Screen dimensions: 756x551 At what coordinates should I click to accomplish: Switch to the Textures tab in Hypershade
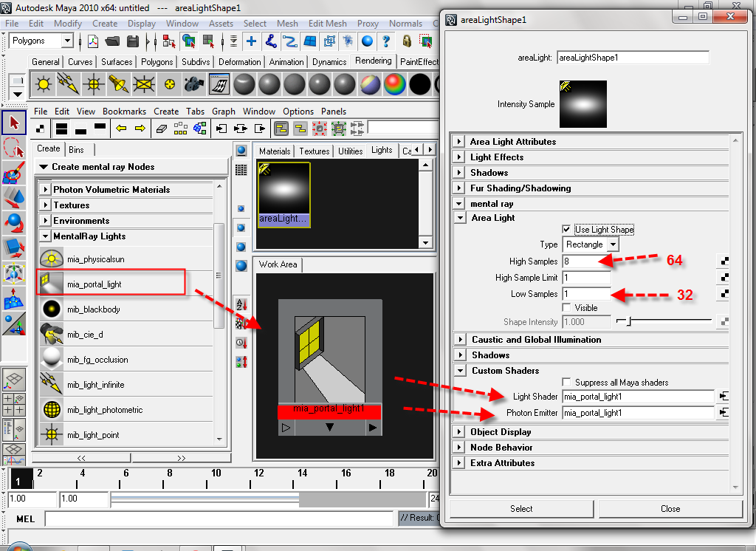[x=314, y=151]
